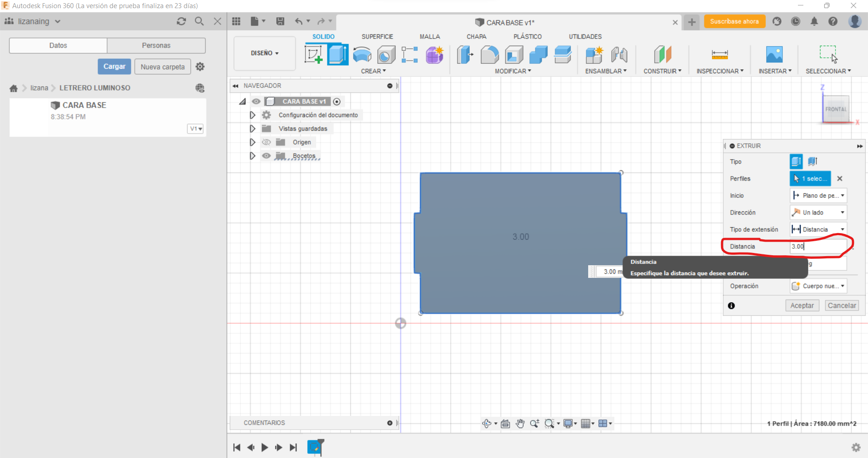Toggle visibility of Origen folder

pyautogui.click(x=266, y=142)
